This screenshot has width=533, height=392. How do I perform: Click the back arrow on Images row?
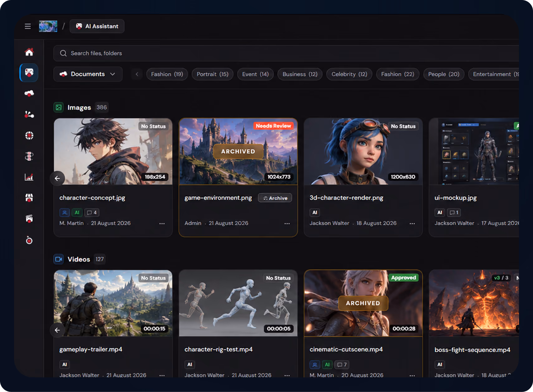57,178
